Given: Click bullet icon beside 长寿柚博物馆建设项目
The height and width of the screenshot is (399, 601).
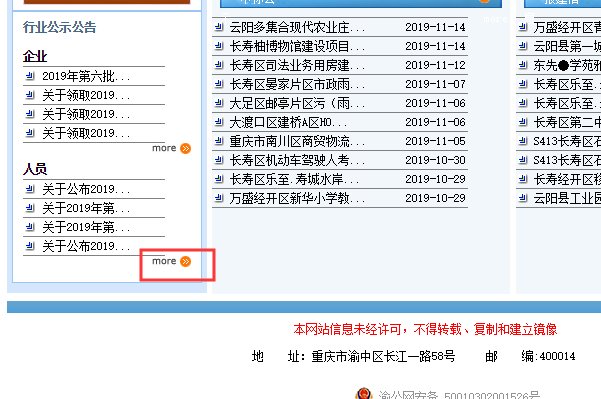Looking at the screenshot, I should (x=219, y=46).
